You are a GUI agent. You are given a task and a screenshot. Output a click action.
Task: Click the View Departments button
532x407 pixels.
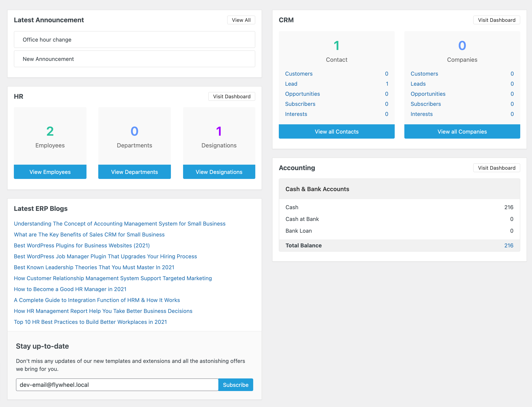134,171
